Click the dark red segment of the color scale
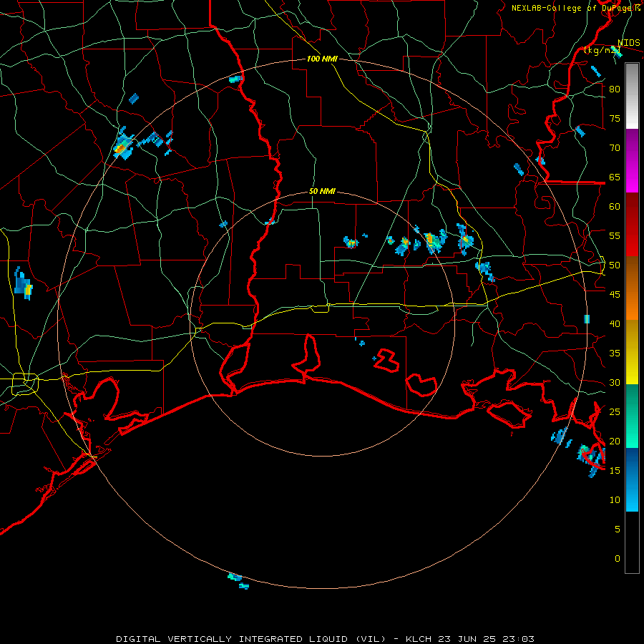The height and width of the screenshot is (644, 644). click(632, 225)
